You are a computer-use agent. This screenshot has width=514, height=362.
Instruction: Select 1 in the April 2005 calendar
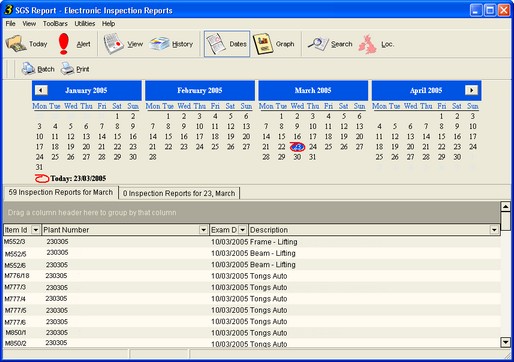[441, 116]
